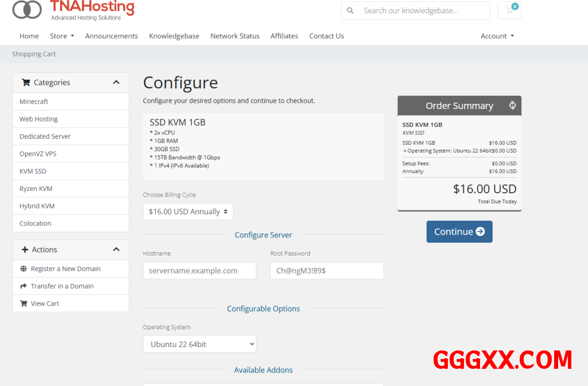Select the Ryzen KVM category

[x=36, y=189]
